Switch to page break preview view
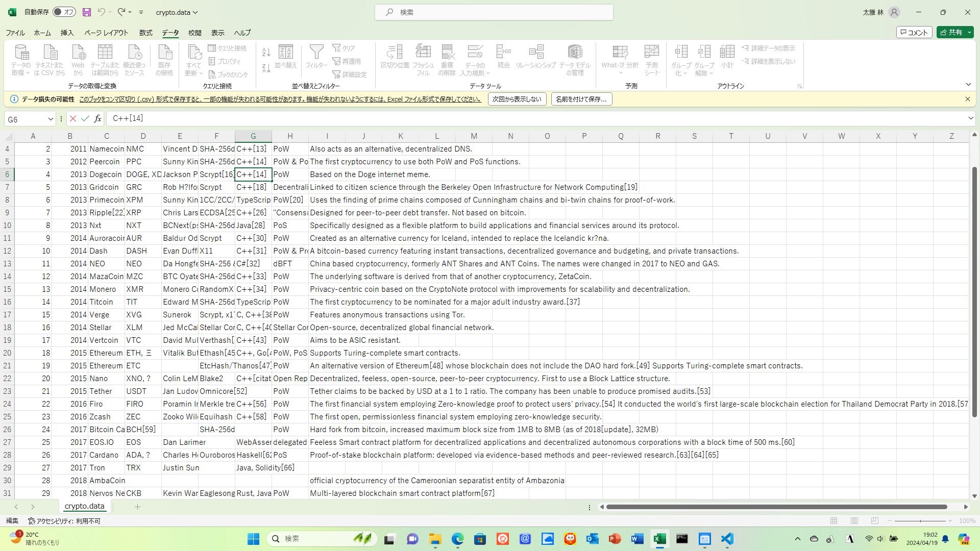The width and height of the screenshot is (980, 551). click(x=874, y=521)
